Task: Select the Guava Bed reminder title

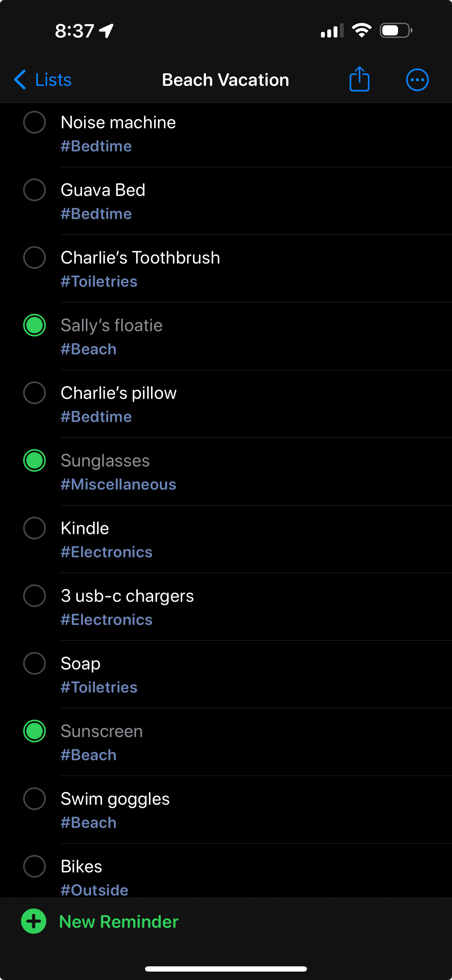Action: click(x=103, y=190)
